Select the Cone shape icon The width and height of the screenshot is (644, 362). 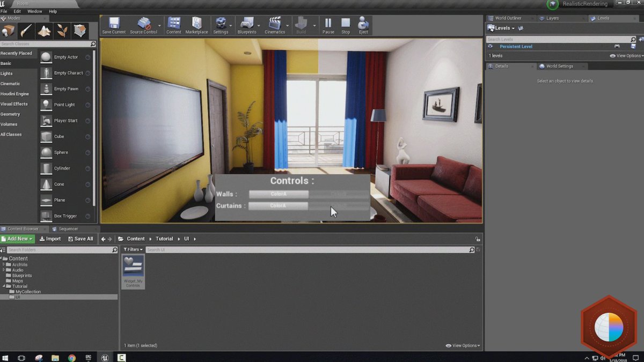coord(46,184)
